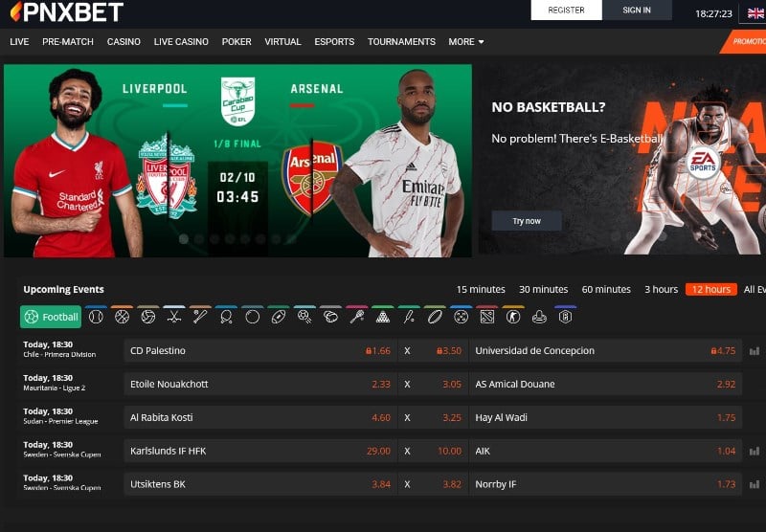Open the UK flag language selector
This screenshot has height=532, width=766.
(755, 13)
